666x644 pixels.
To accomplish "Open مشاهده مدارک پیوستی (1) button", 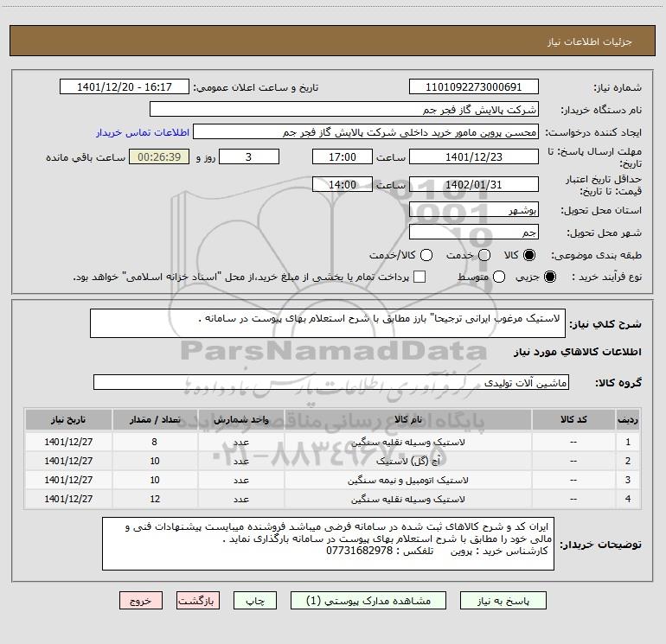I will (x=368, y=601).
